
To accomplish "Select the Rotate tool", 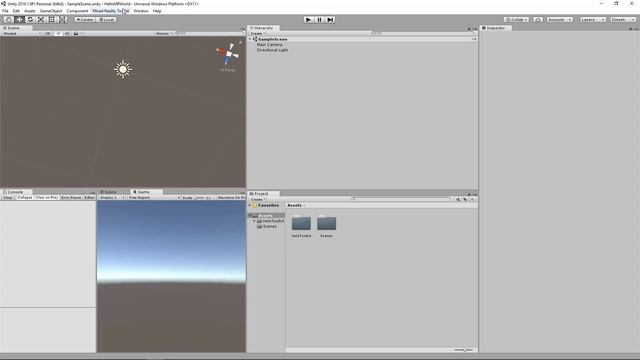I will coord(30,20).
